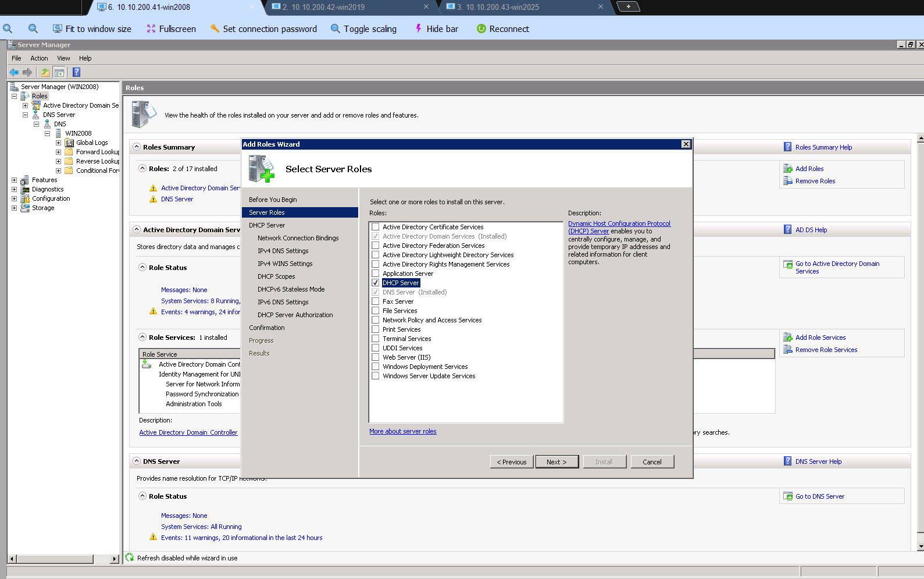Screen dimensions: 924x579
Task: Click Fit to window size
Action: 92,29
